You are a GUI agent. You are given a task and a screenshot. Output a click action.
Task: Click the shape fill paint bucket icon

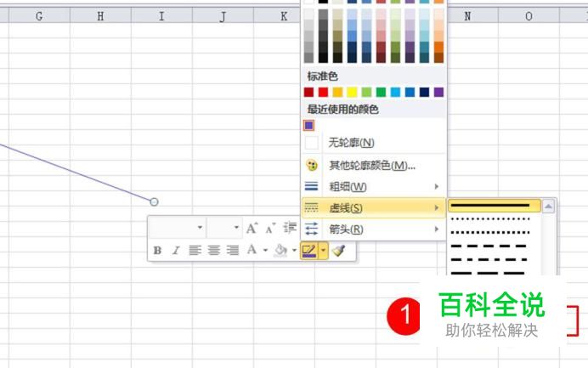click(x=281, y=250)
